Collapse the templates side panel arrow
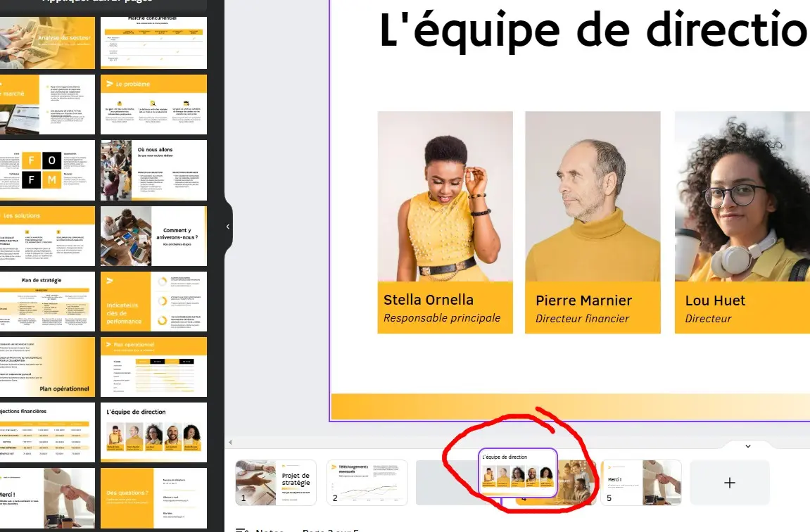This screenshot has width=810, height=532. point(228,227)
